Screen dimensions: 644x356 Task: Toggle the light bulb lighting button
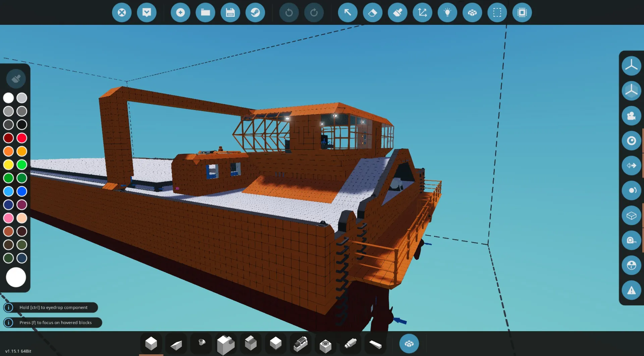pyautogui.click(x=447, y=13)
